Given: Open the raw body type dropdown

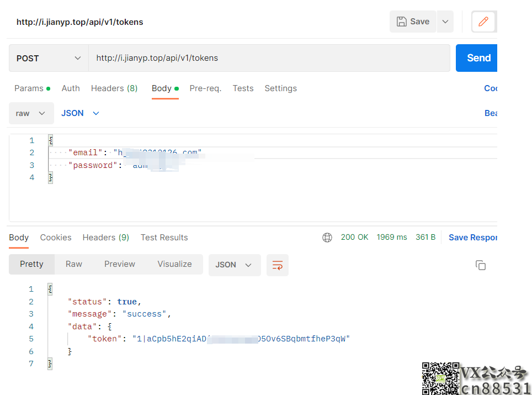Looking at the screenshot, I should (31, 113).
